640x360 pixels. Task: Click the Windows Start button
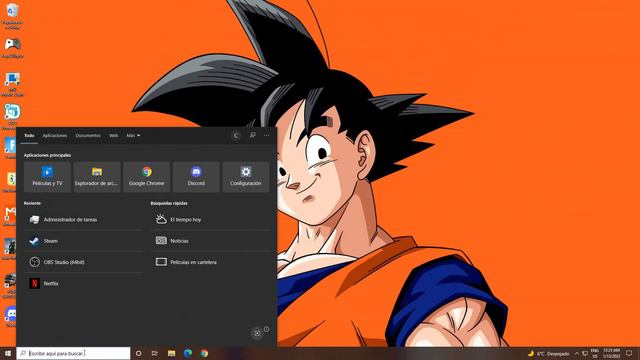pyautogui.click(x=8, y=353)
